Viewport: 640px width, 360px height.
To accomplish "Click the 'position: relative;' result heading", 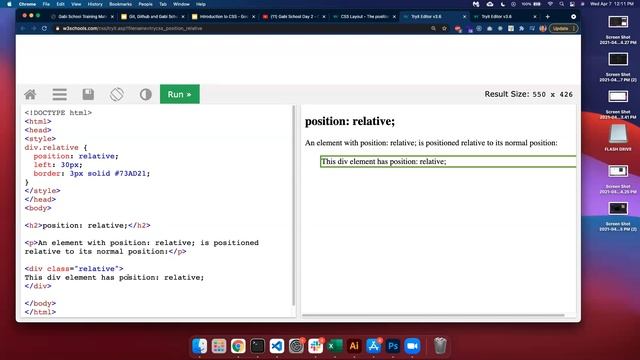I will [x=350, y=121].
